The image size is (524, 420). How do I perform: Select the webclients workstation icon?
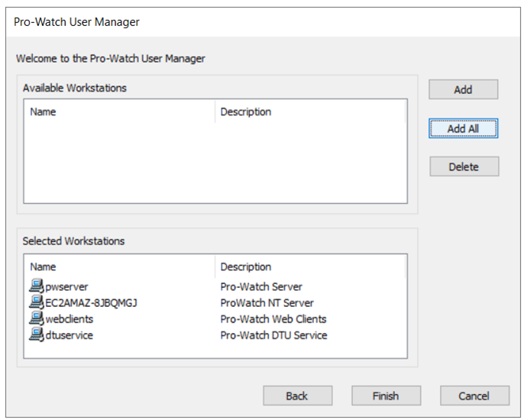coord(37,318)
